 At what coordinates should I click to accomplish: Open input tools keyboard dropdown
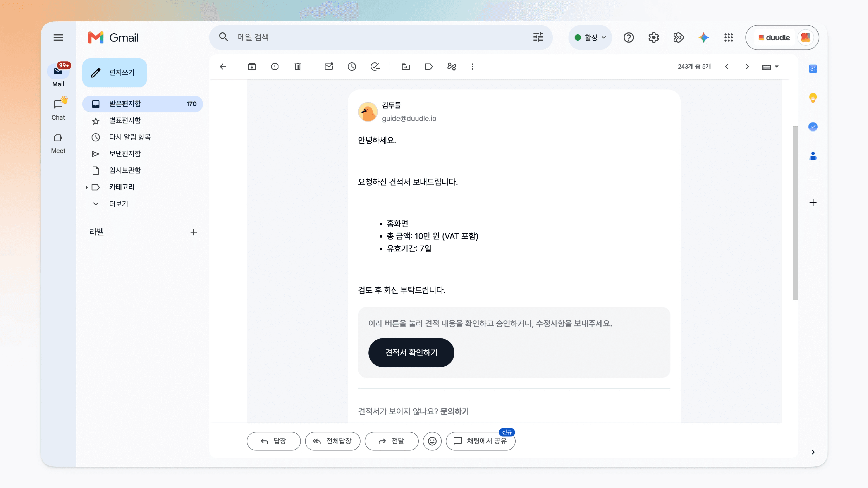[770, 67]
